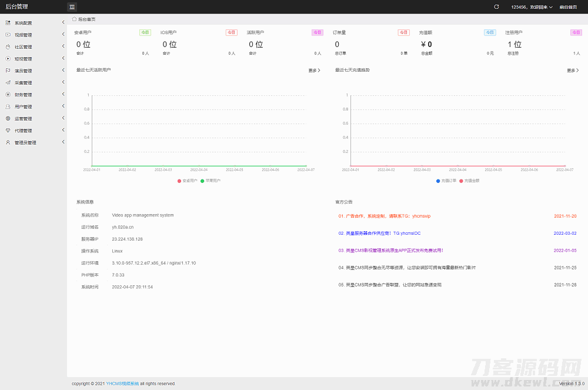This screenshot has width=588, height=390.
Task: Click 更多 next to 最近七天活跃用户
Action: (314, 71)
